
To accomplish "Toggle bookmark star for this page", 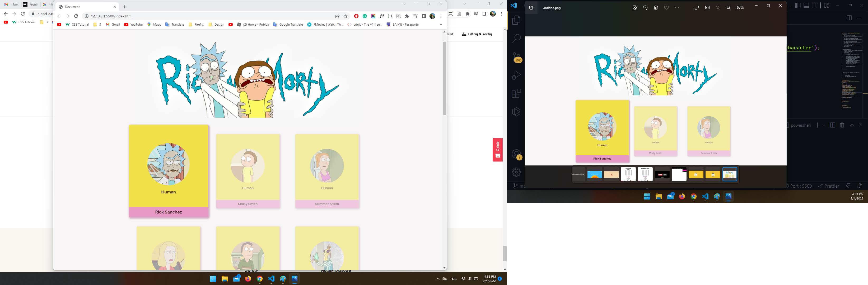I will tap(346, 16).
